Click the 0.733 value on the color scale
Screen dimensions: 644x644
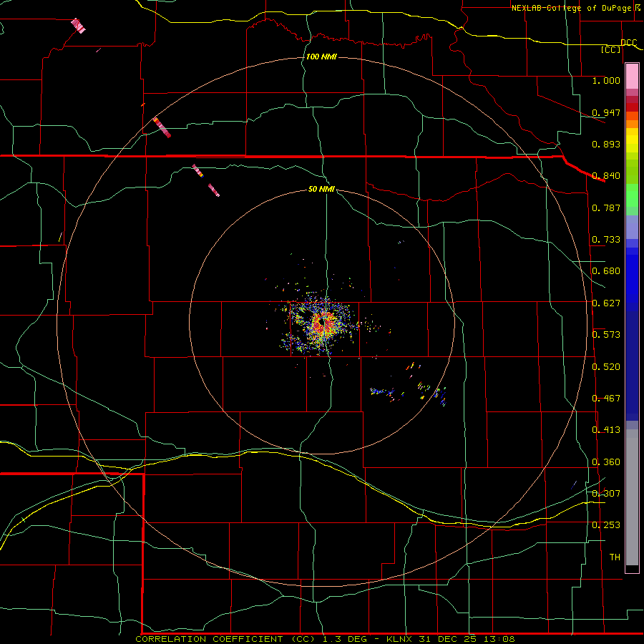coord(606,240)
